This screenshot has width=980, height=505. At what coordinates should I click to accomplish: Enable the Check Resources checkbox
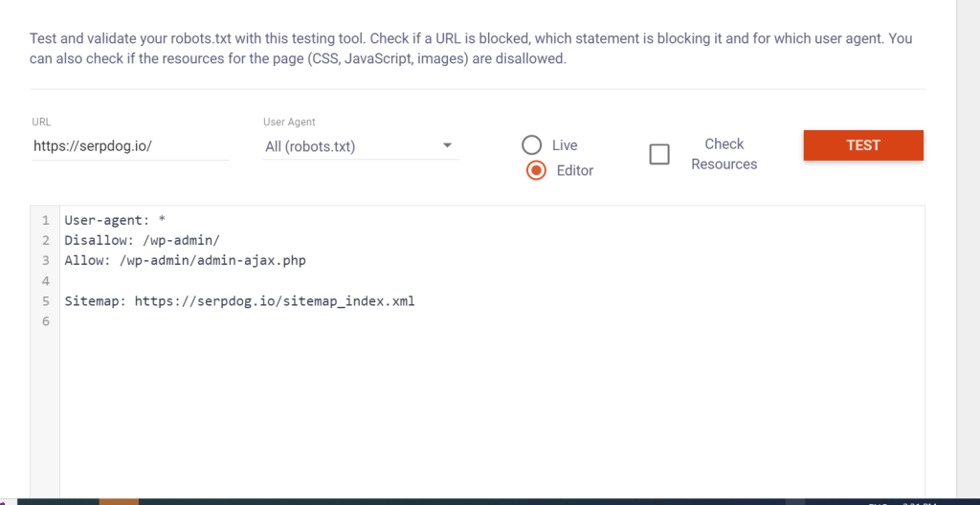point(659,154)
